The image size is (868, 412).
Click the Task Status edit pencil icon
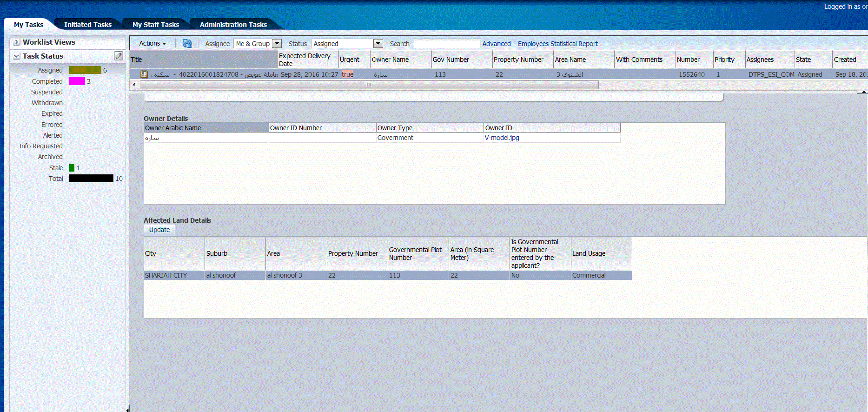click(x=119, y=56)
